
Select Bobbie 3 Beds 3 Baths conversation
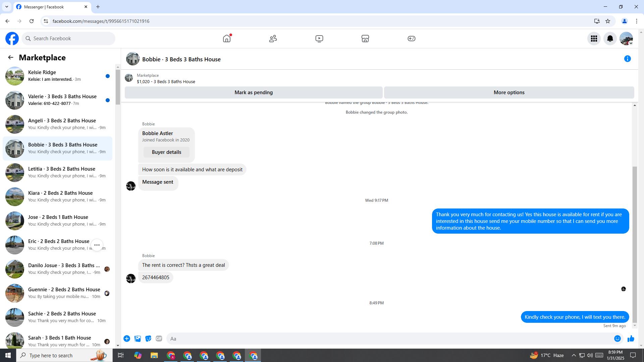[57, 148]
